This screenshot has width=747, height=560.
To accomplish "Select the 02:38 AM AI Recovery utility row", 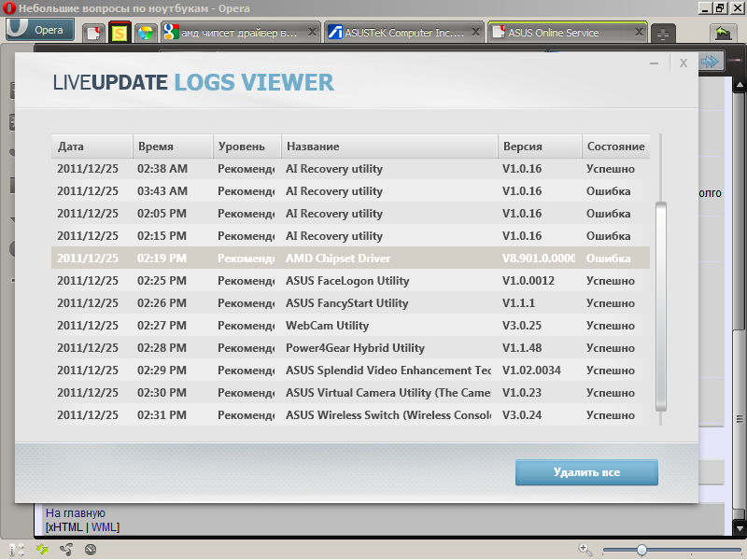I will pos(350,169).
